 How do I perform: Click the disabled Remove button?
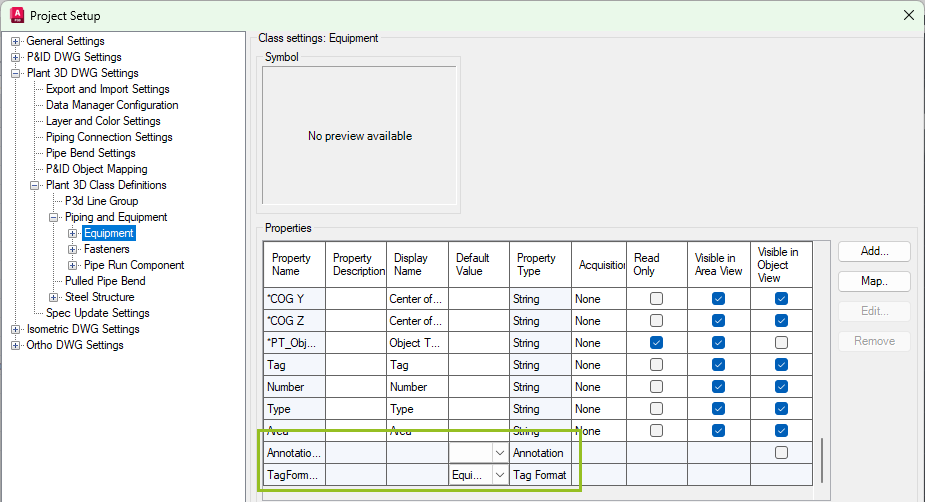874,341
